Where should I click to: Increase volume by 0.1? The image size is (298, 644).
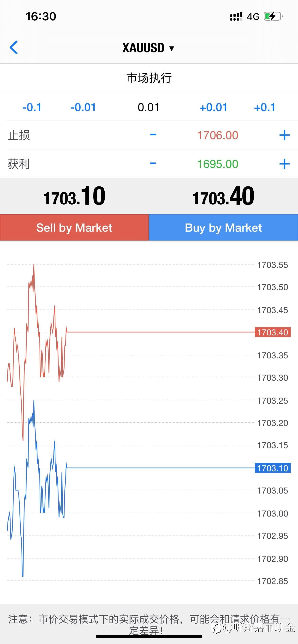coord(264,108)
